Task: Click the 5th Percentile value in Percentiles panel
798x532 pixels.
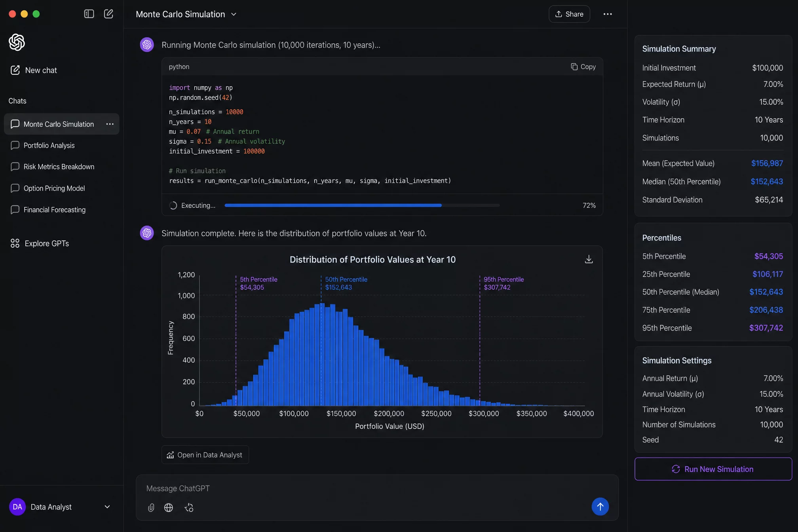Action: coord(768,256)
